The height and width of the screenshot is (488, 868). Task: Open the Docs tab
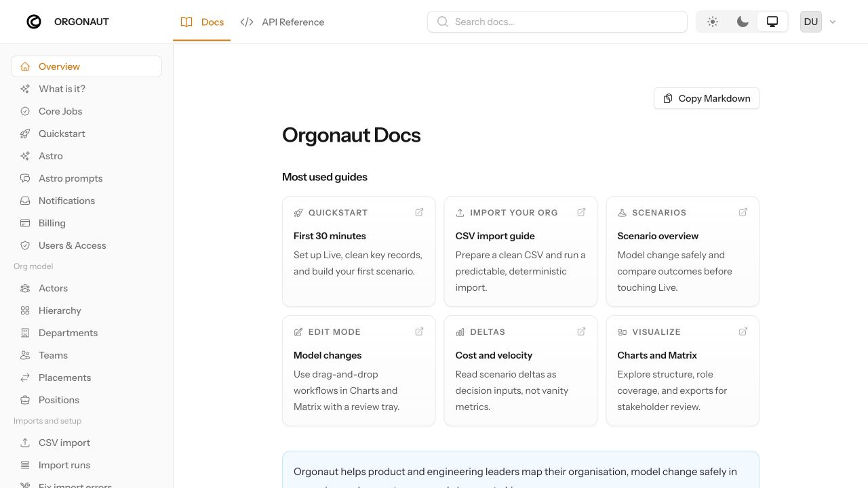tap(202, 22)
